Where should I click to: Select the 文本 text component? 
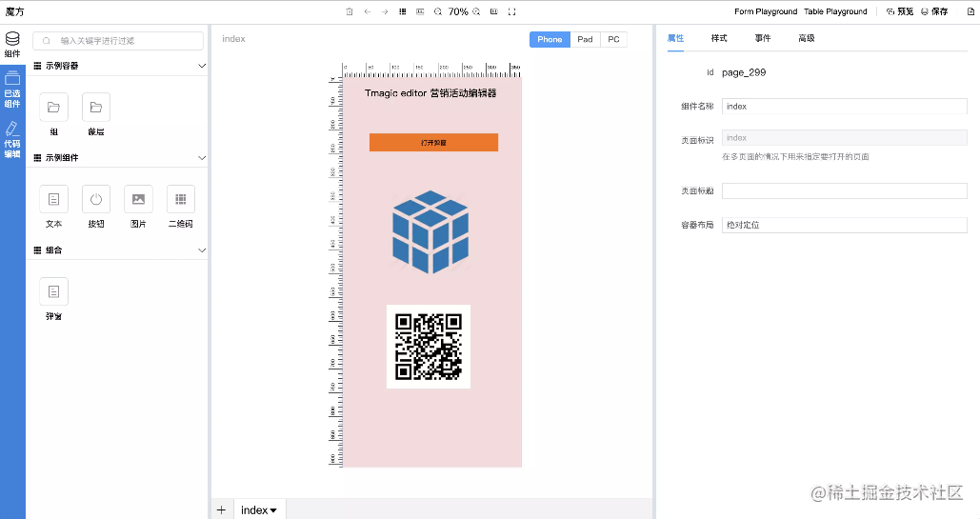pos(53,207)
